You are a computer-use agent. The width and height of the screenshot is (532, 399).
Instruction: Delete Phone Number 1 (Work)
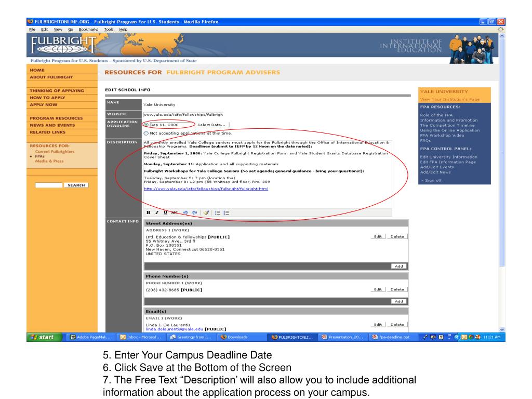point(397,289)
